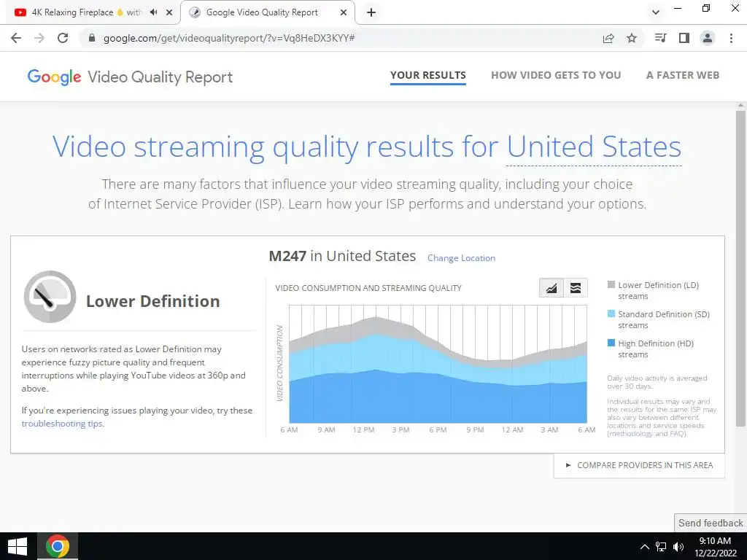Viewport: 747px width, 560px height.
Task: Click the M247 in United States heading
Action: click(342, 256)
